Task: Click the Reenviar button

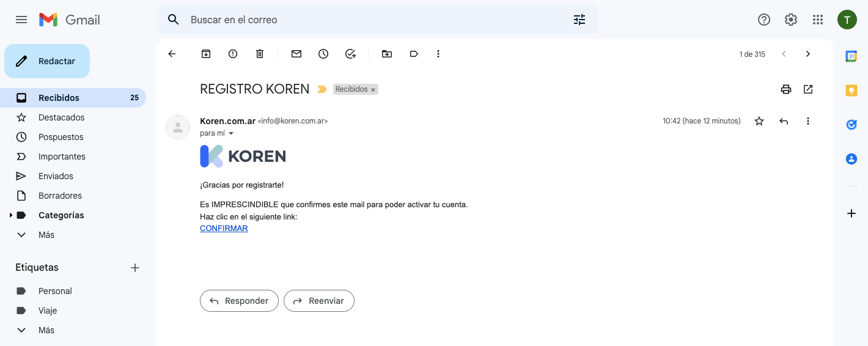Action: (319, 301)
